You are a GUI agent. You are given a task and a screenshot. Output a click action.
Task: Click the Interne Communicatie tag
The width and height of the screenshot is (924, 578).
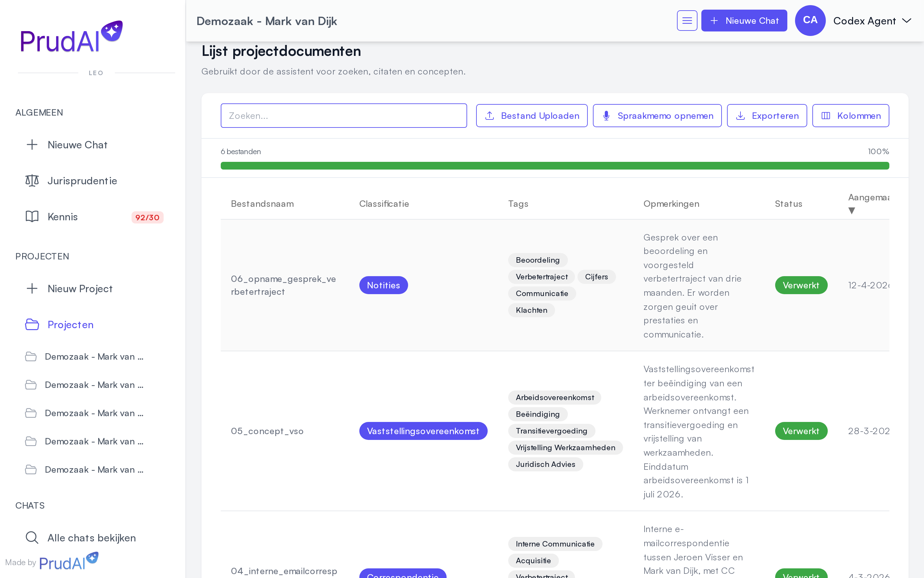(x=555, y=544)
